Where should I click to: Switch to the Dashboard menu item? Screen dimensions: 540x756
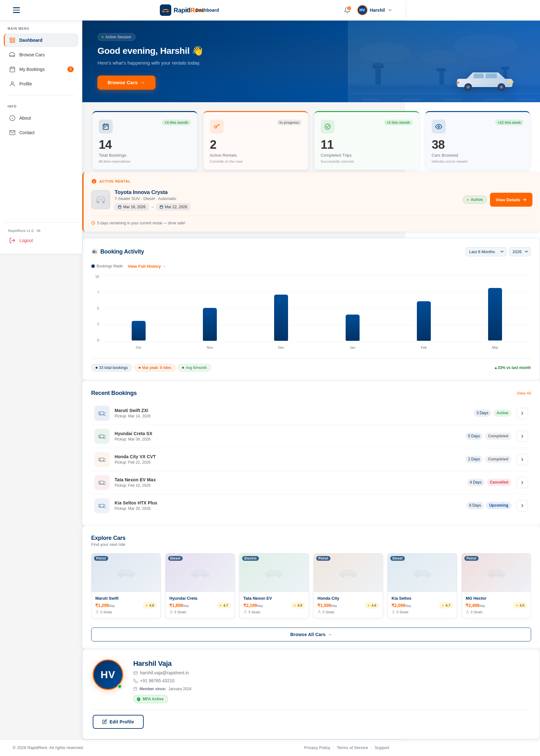(31, 40)
